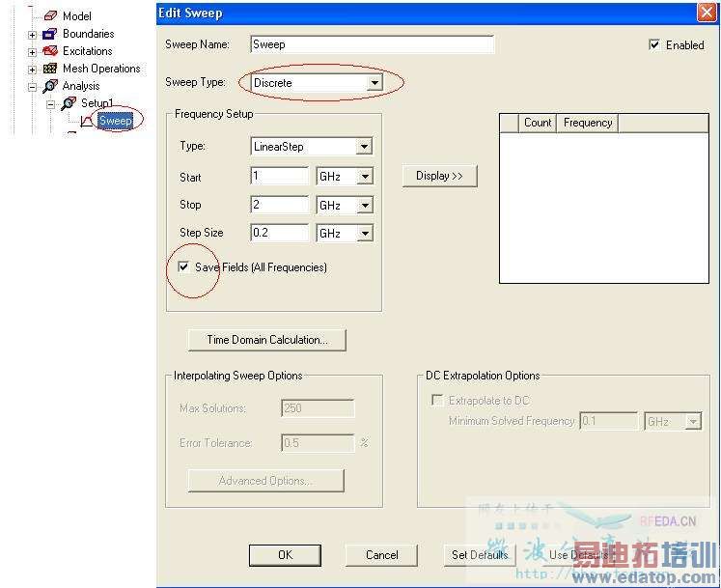This screenshot has height=588, width=721.
Task: Collapse the Setup1 tree node
Action: tap(50, 104)
